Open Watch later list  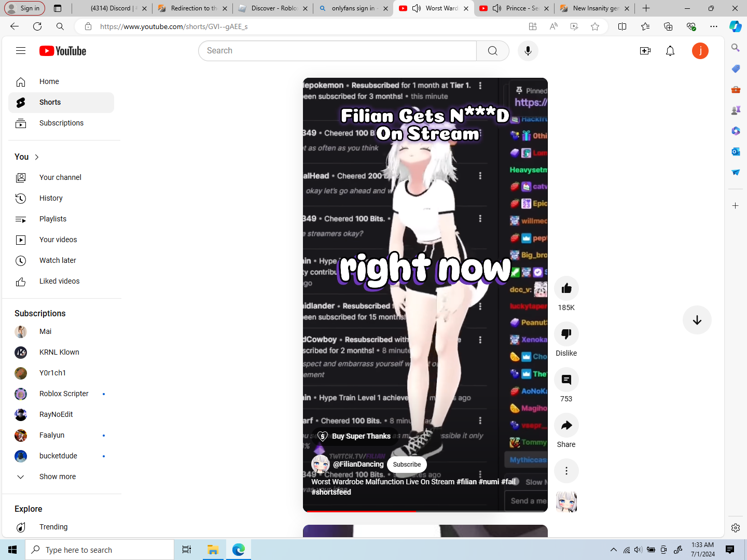click(x=61, y=260)
